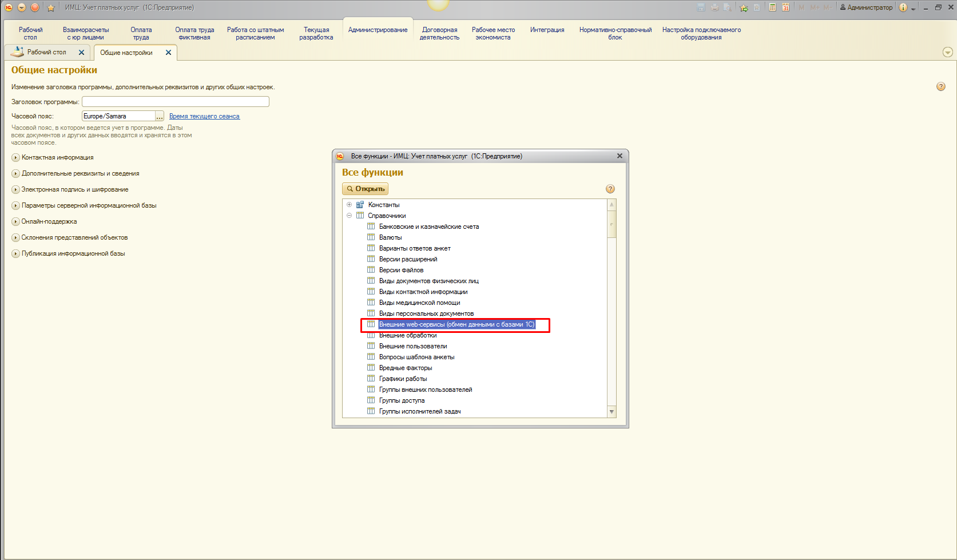Expand the Контактная информация section
957x560 pixels.
15,157
